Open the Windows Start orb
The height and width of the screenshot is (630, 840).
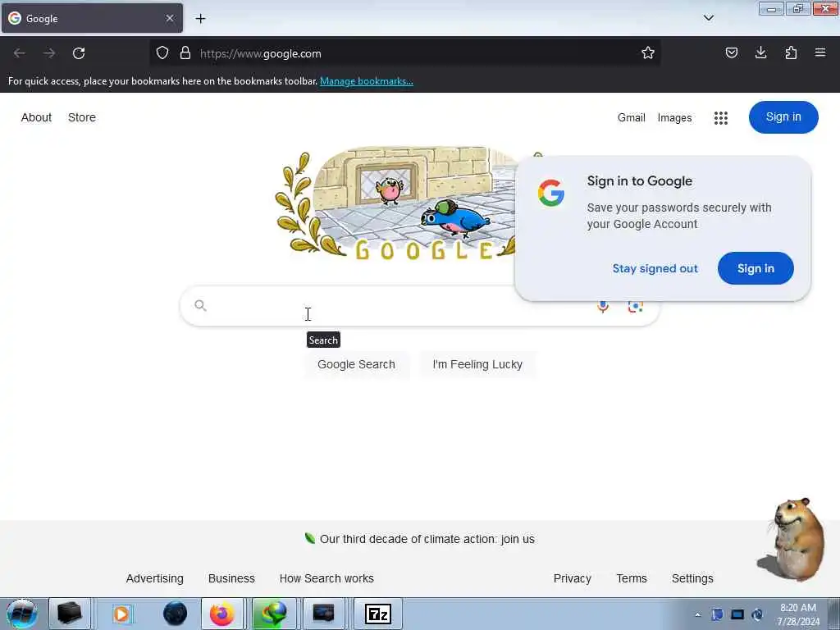pyautogui.click(x=22, y=614)
